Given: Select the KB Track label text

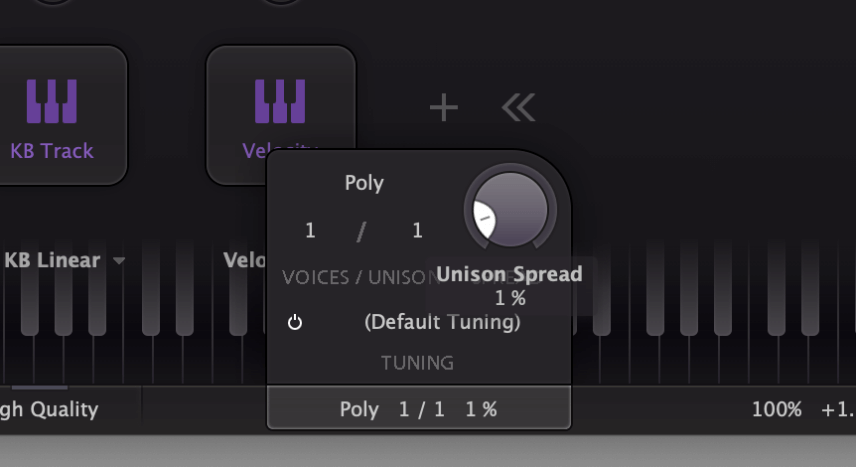Looking at the screenshot, I should point(52,151).
